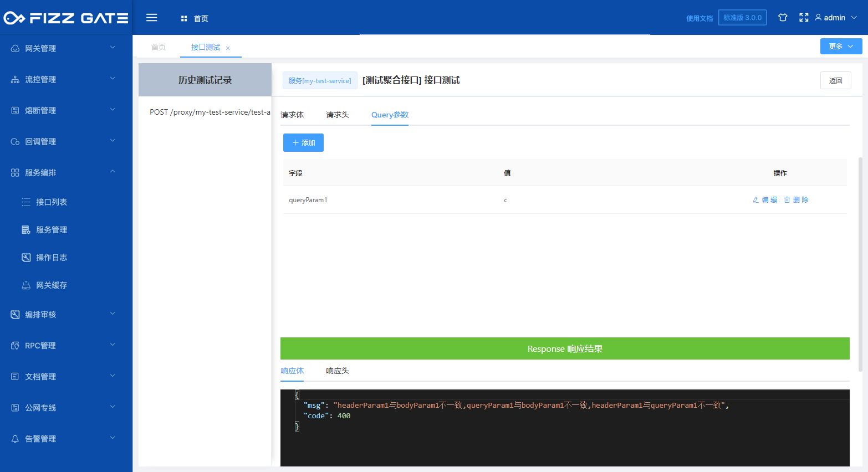Click the 标准版 3.0.0 version badge

pyautogui.click(x=742, y=18)
